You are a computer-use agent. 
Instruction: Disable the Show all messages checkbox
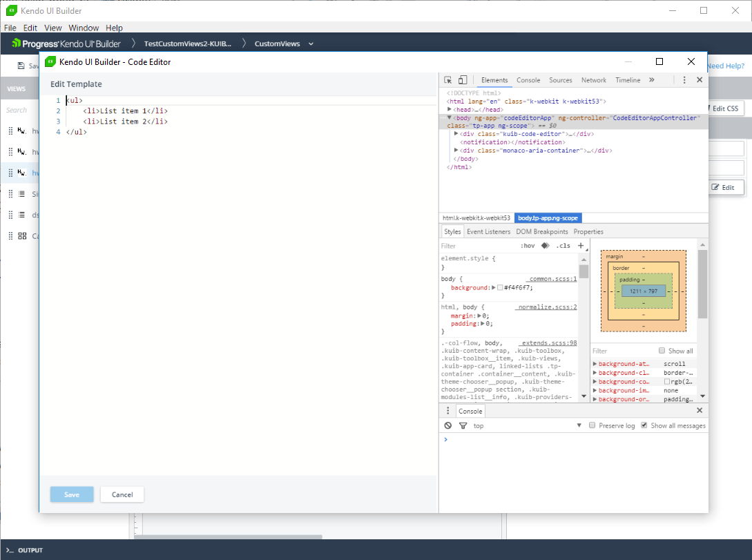646,425
